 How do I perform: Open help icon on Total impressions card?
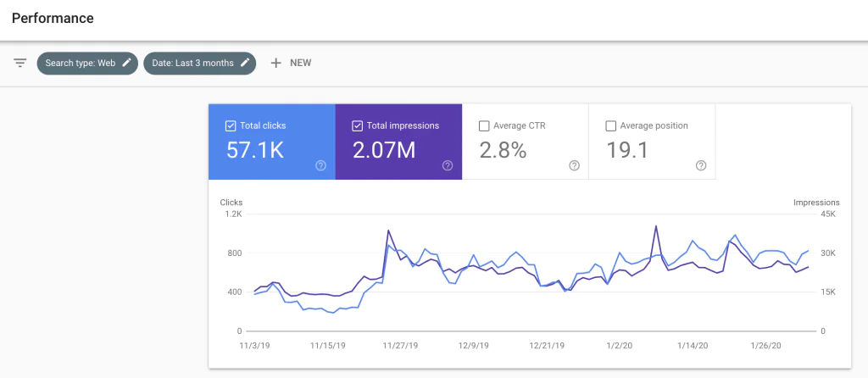coord(448,165)
